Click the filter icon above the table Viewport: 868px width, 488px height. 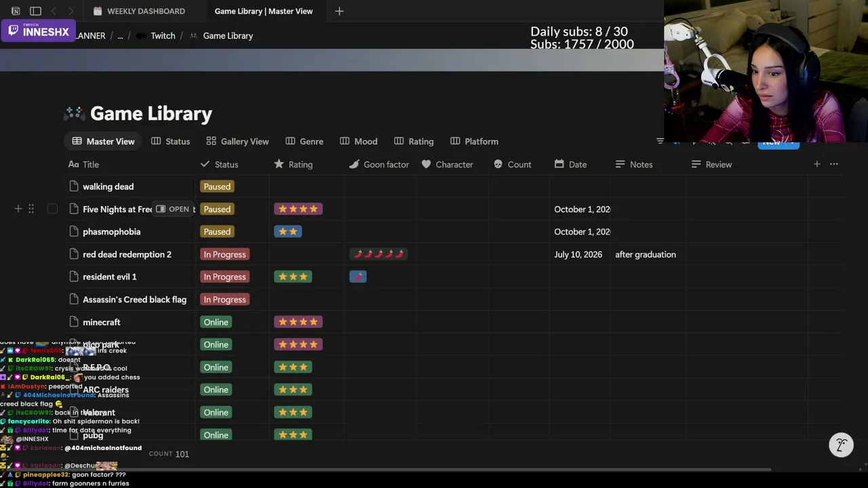tap(660, 141)
